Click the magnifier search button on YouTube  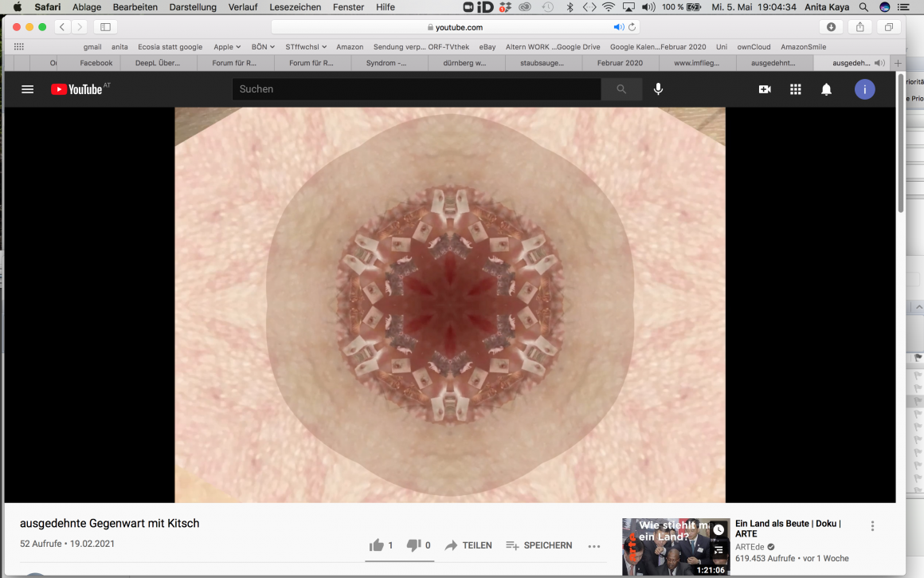621,89
